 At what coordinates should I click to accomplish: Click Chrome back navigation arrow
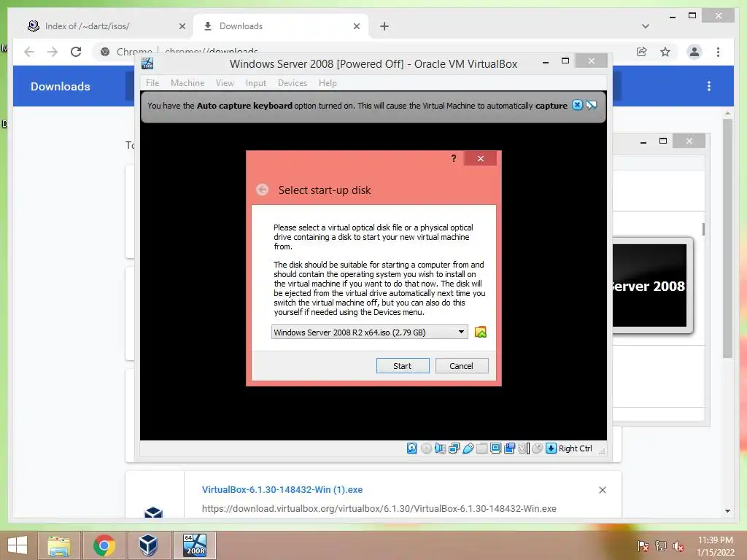(x=29, y=52)
